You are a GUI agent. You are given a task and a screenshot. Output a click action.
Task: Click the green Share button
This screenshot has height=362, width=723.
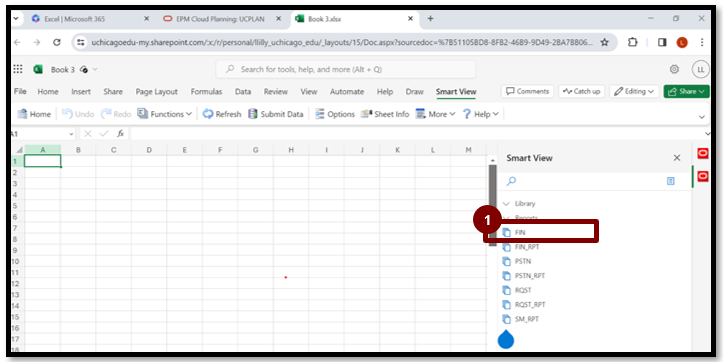tap(686, 91)
